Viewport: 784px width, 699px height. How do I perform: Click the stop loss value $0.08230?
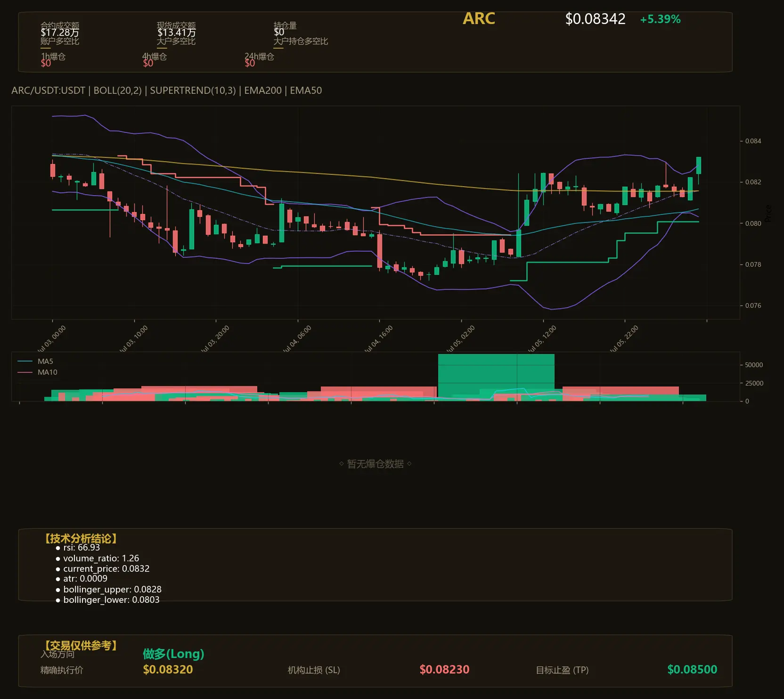[444, 670]
